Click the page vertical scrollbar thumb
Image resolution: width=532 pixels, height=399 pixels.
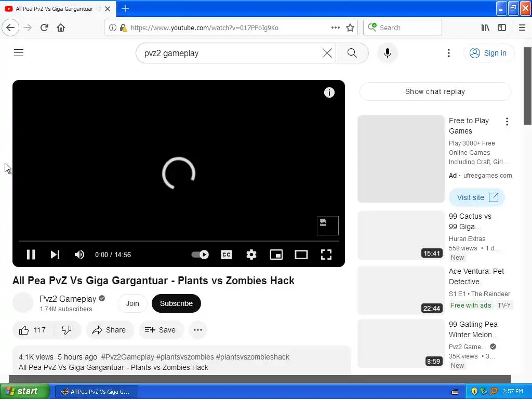[x=528, y=86]
